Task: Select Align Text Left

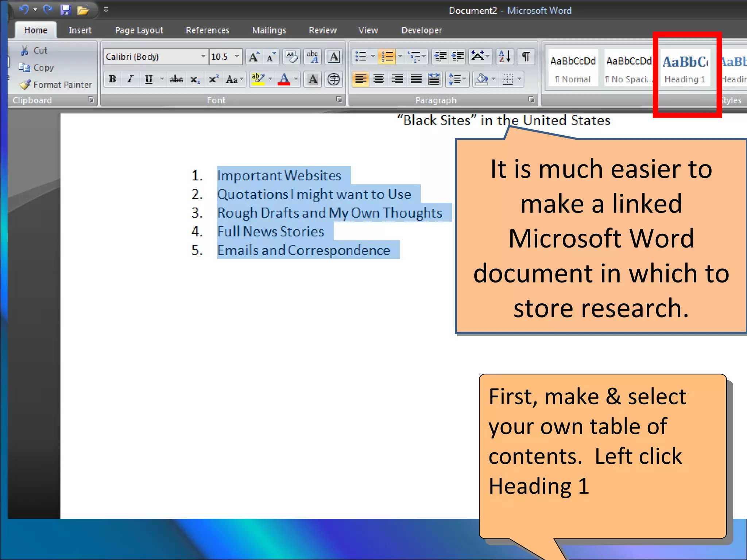Action: 361,79
